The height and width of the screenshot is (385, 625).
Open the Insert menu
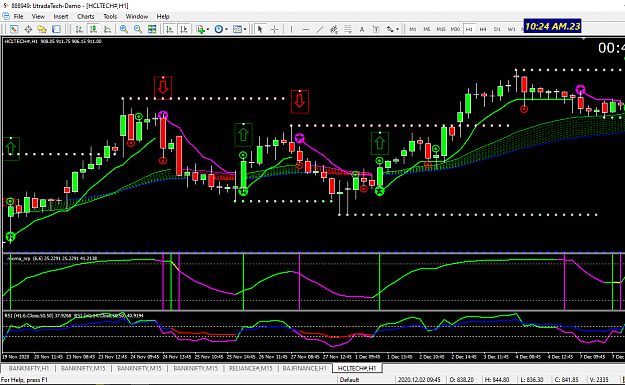coord(61,16)
